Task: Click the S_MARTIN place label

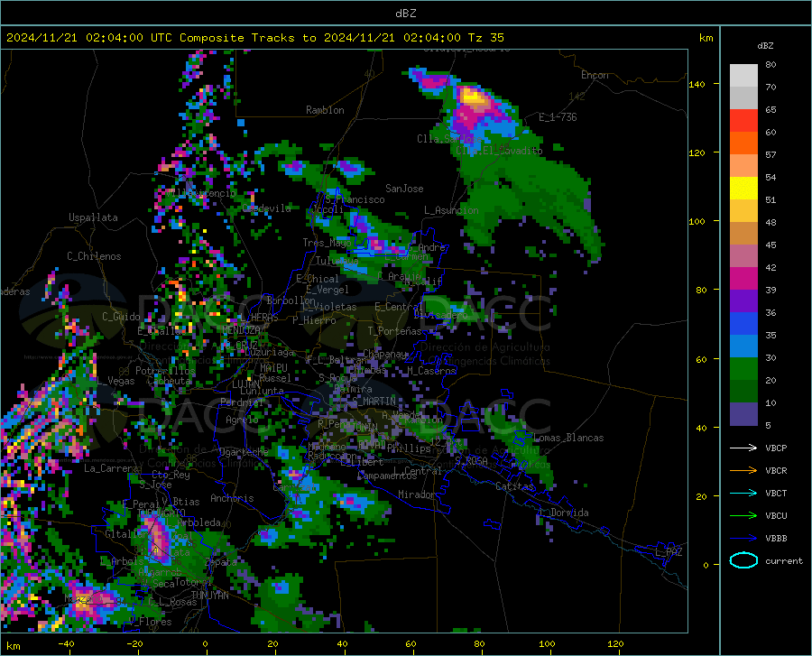Action: coord(374,402)
